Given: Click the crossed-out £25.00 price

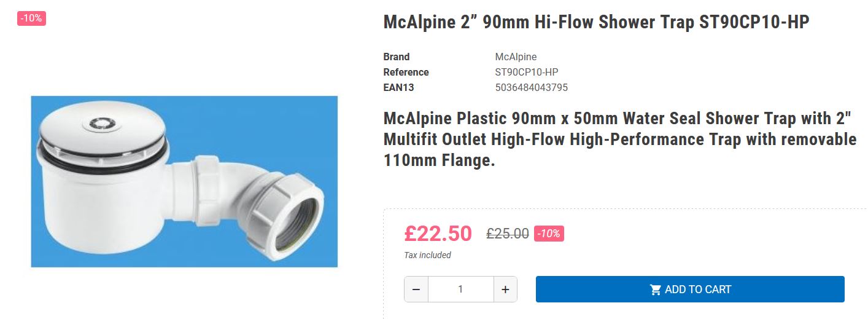Looking at the screenshot, I should tap(508, 234).
